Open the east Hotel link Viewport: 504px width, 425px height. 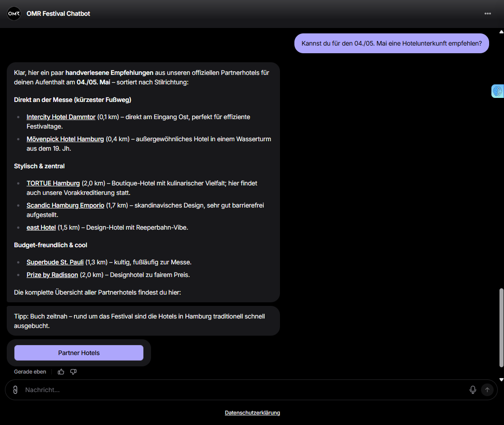pos(41,227)
